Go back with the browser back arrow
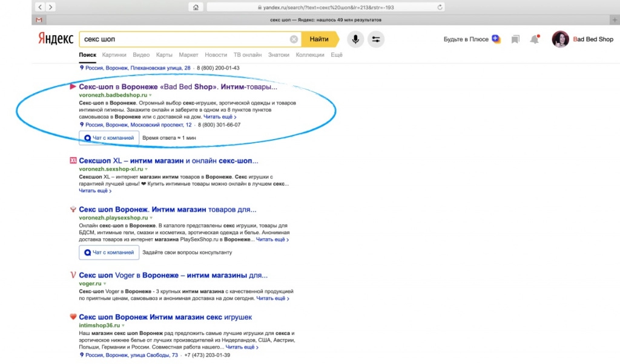This screenshot has width=620, height=364. click(x=40, y=7)
